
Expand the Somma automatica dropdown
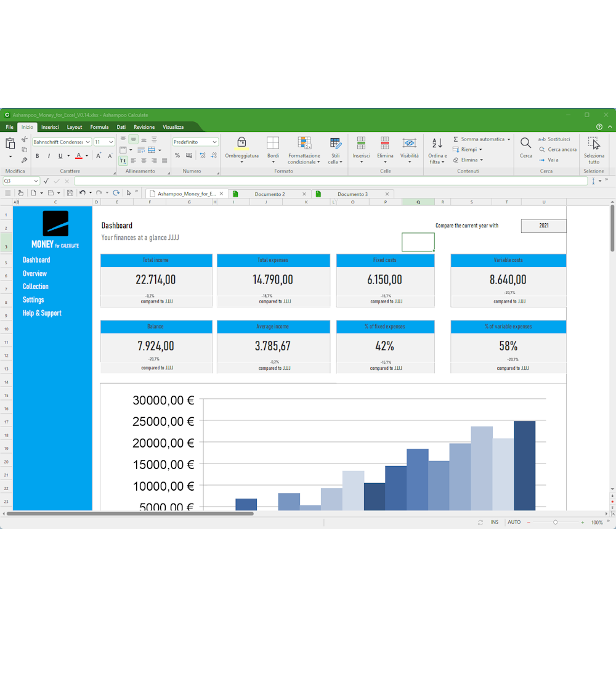pos(509,139)
